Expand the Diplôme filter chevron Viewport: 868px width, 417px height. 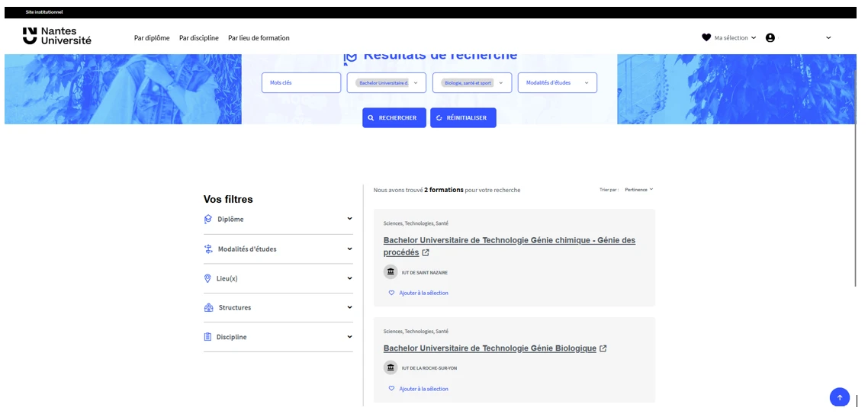[x=349, y=219]
